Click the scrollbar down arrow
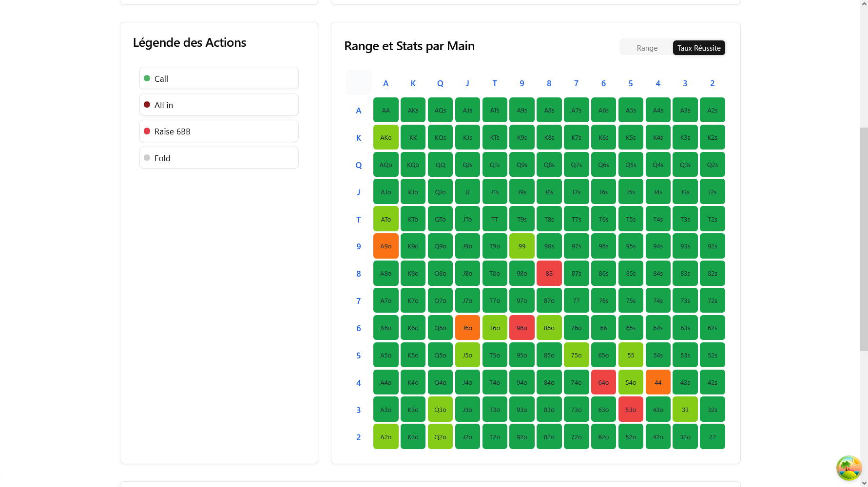 click(864, 483)
